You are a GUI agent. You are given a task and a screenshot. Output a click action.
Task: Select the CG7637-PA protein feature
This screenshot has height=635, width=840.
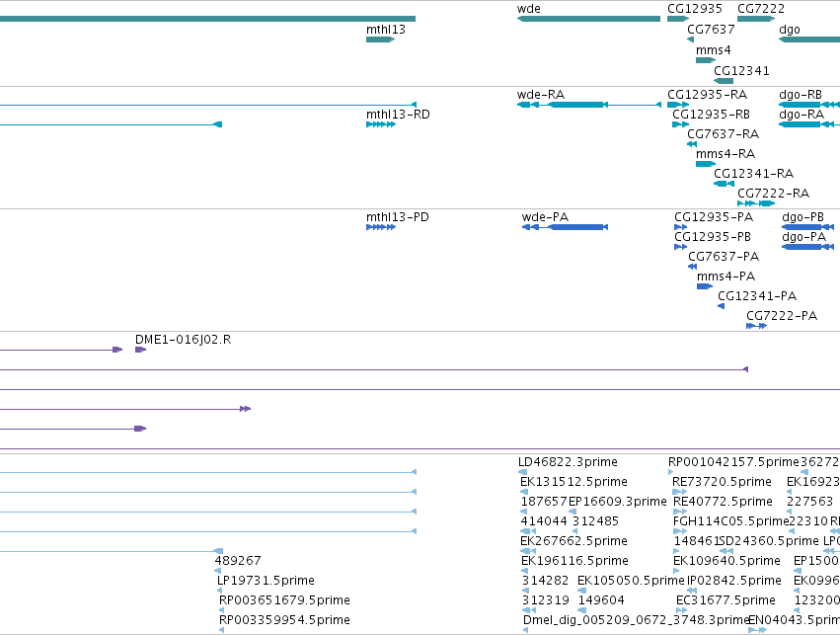pos(692,267)
